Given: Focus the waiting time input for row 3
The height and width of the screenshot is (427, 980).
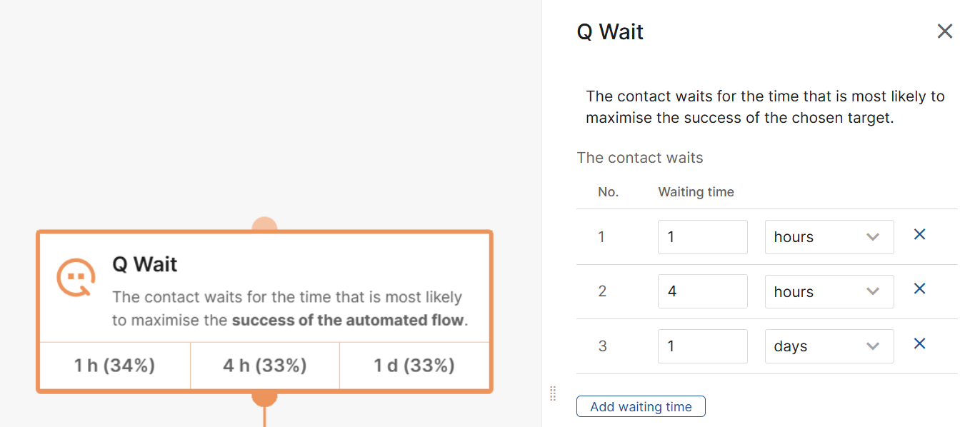Looking at the screenshot, I should click(703, 346).
